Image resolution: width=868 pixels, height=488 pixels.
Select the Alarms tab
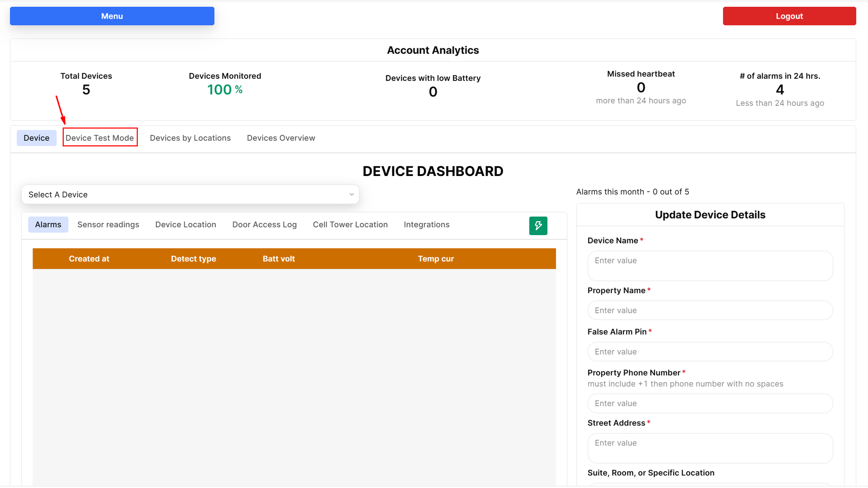pyautogui.click(x=48, y=225)
